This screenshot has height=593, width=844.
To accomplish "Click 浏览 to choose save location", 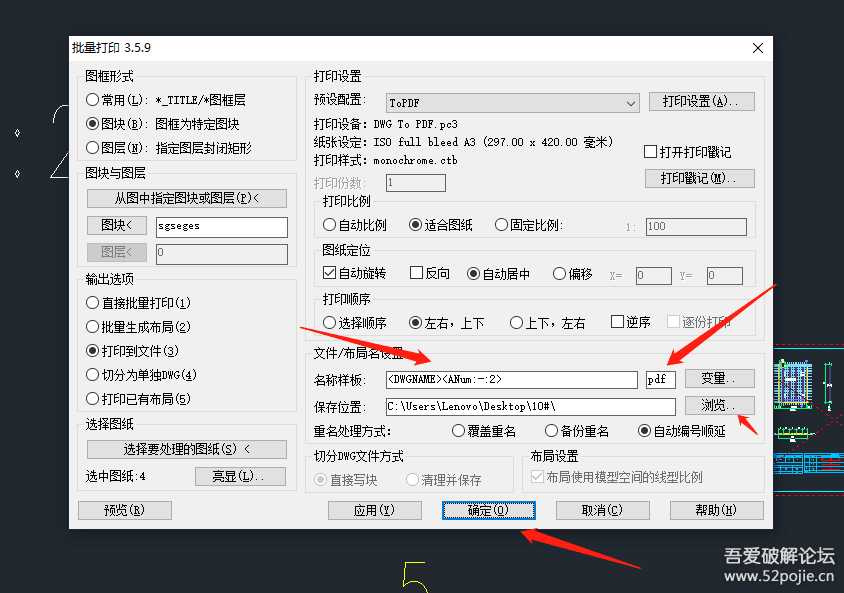I will pyautogui.click(x=720, y=405).
